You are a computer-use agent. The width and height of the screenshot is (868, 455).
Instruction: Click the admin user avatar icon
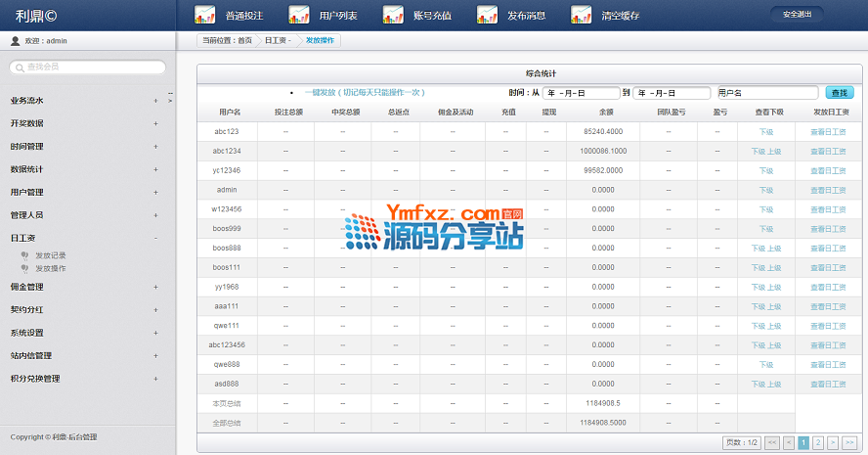pos(15,41)
